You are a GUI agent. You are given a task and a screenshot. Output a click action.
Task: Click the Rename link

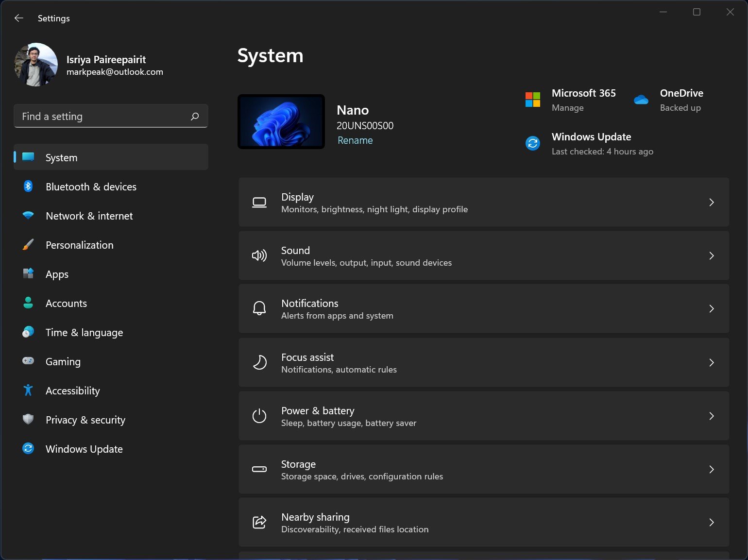[355, 140]
